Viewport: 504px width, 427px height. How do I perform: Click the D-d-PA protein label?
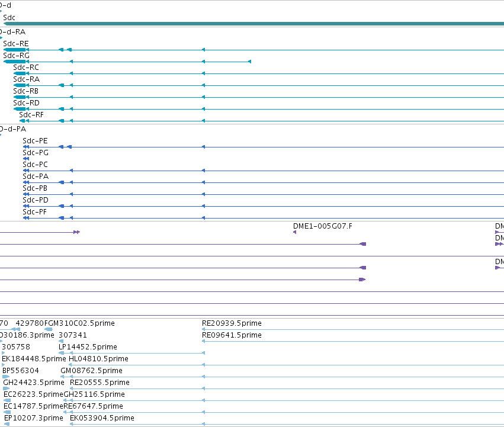click(x=13, y=129)
